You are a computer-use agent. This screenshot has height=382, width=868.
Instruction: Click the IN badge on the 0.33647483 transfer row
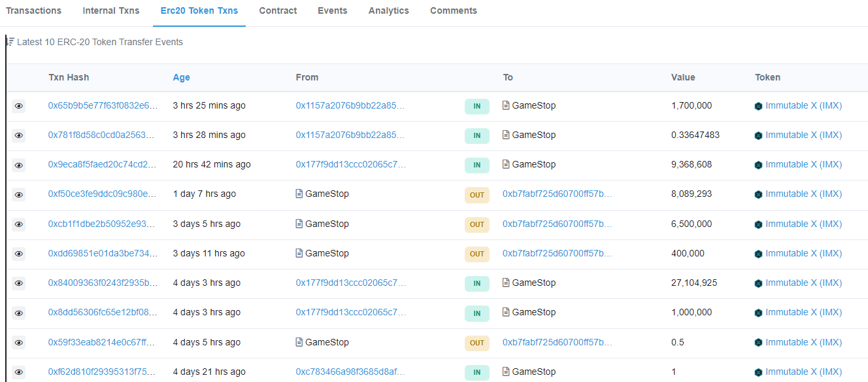pyautogui.click(x=477, y=135)
